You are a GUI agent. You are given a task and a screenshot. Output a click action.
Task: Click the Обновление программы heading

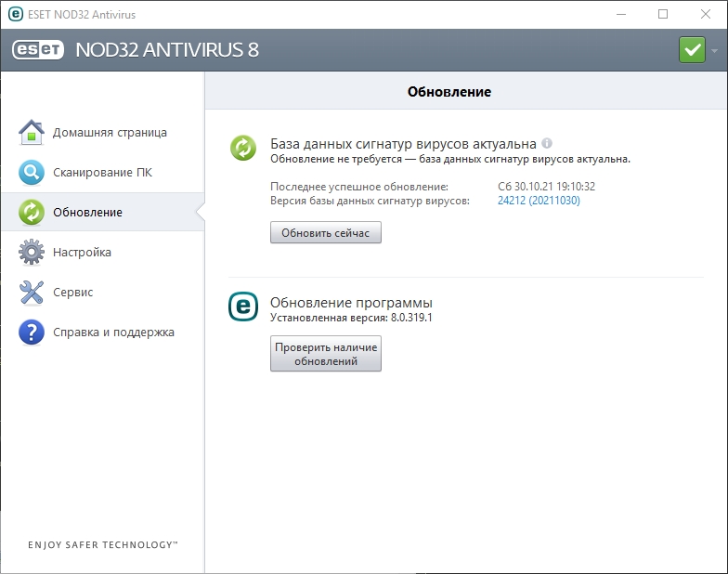point(351,303)
